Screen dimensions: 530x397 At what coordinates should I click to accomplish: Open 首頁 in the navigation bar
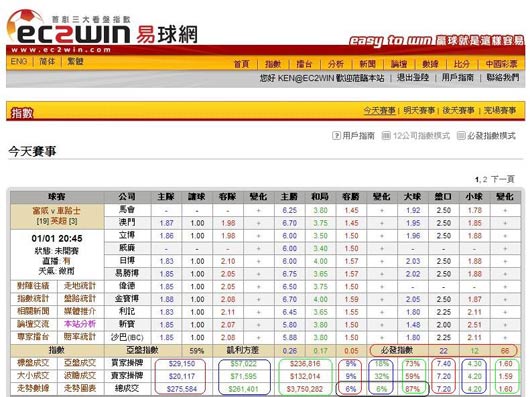click(x=241, y=64)
